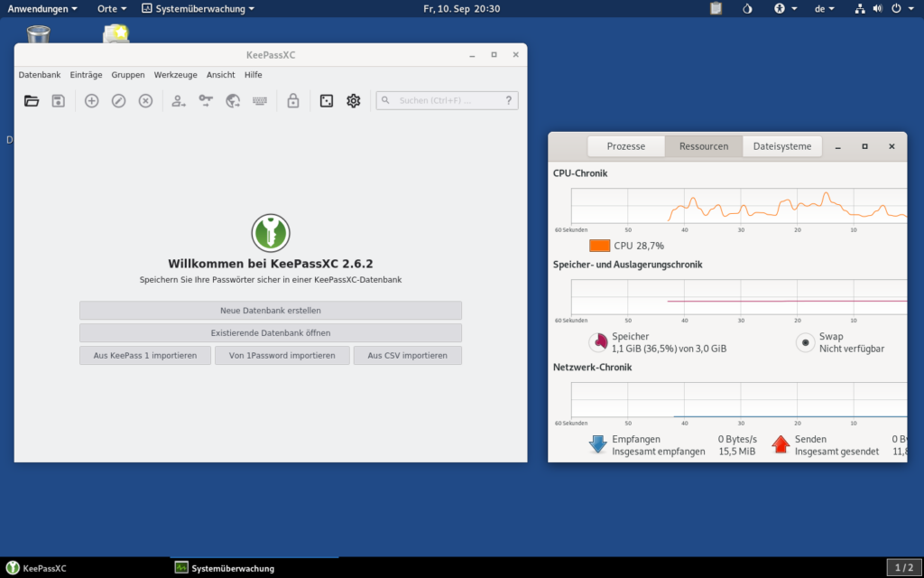Image resolution: width=924 pixels, height=578 pixels.
Task: Click the Willkommen bei KeePassXC 2.6.2 heading
Action: point(271,264)
